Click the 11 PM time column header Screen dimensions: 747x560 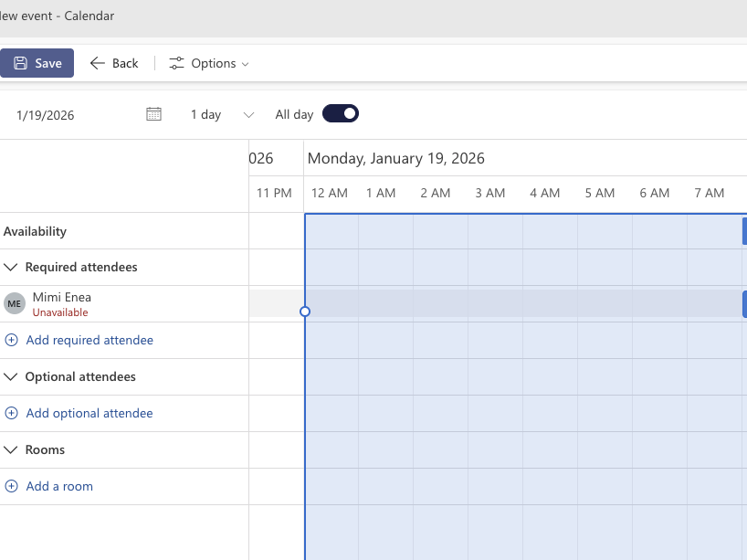(274, 193)
